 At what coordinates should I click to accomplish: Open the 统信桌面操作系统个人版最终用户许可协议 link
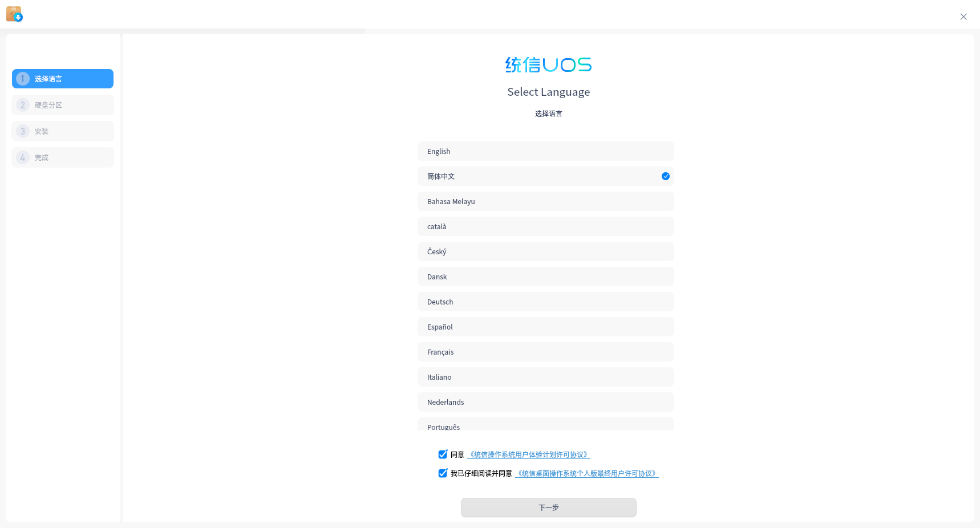click(586, 474)
